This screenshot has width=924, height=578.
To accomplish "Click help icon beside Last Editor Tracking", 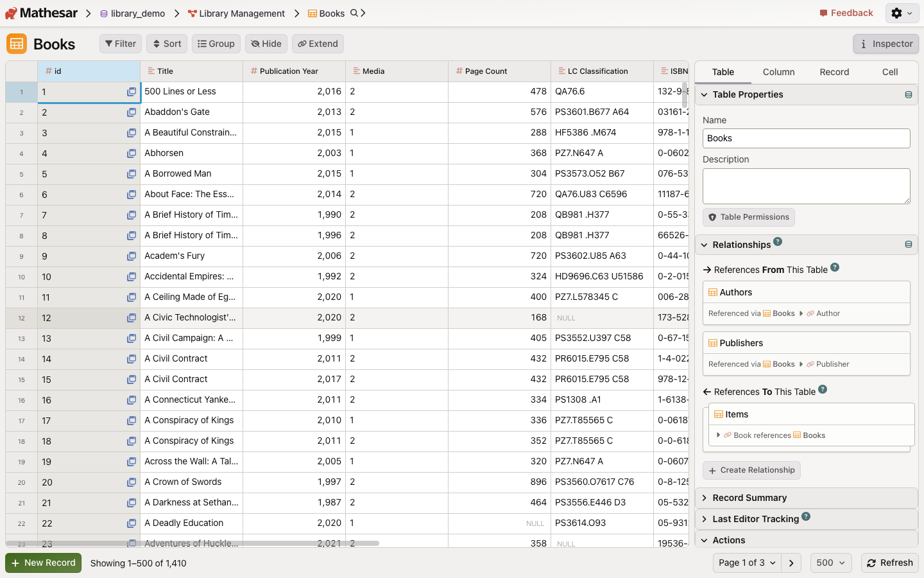I will [x=806, y=516].
